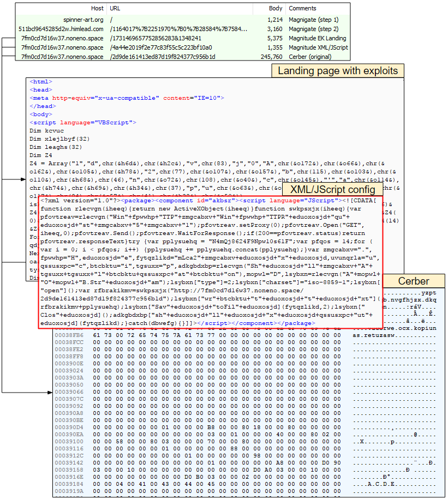The height and width of the screenshot is (500, 448).
Task: Select the body size 1,214 cell
Action: pos(275,20)
